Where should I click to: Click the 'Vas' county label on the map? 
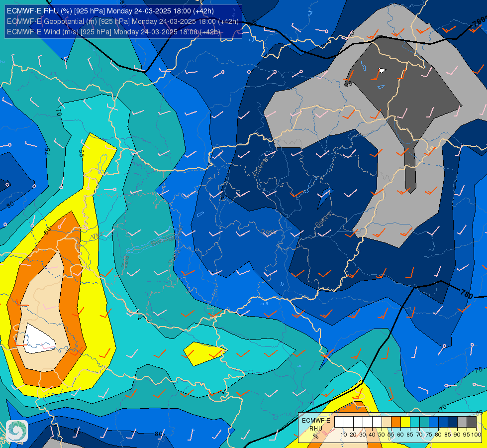pos(97,236)
